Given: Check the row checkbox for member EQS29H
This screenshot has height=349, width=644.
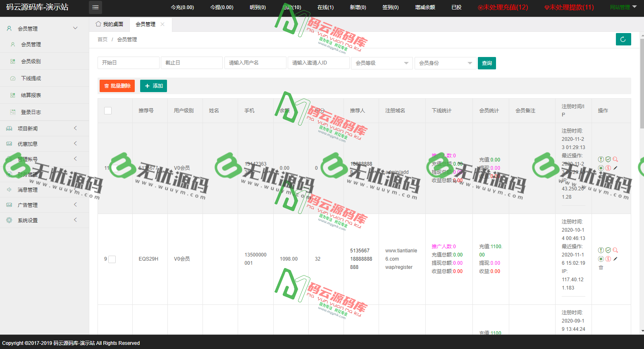Looking at the screenshot, I should (112, 259).
